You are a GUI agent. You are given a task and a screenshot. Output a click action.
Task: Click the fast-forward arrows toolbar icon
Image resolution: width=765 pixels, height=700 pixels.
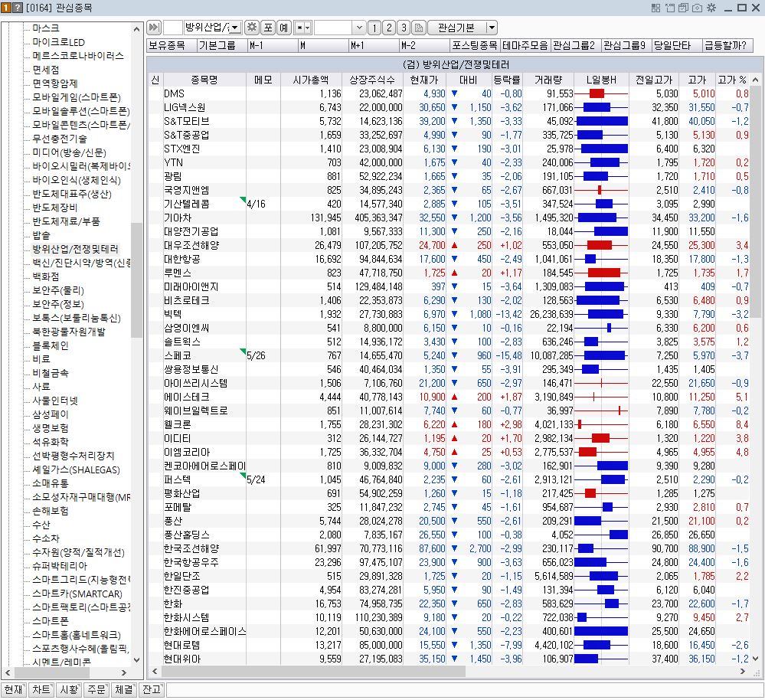(x=154, y=28)
